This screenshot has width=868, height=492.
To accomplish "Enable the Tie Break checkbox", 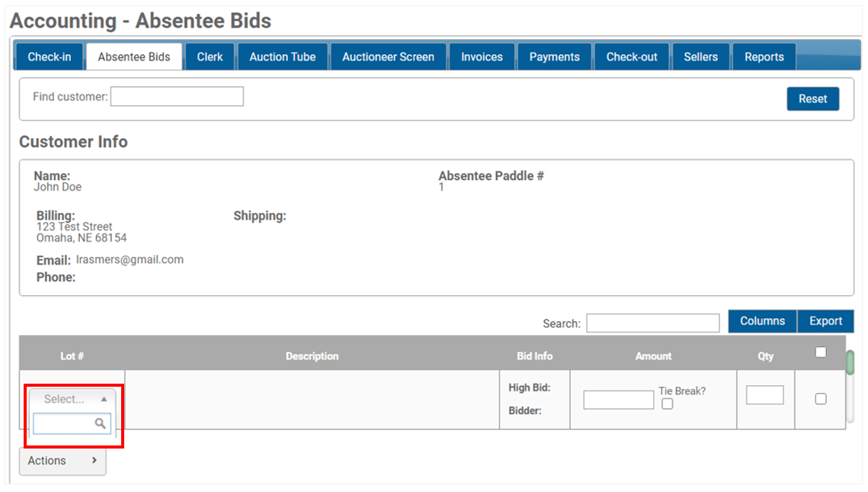I will 667,404.
